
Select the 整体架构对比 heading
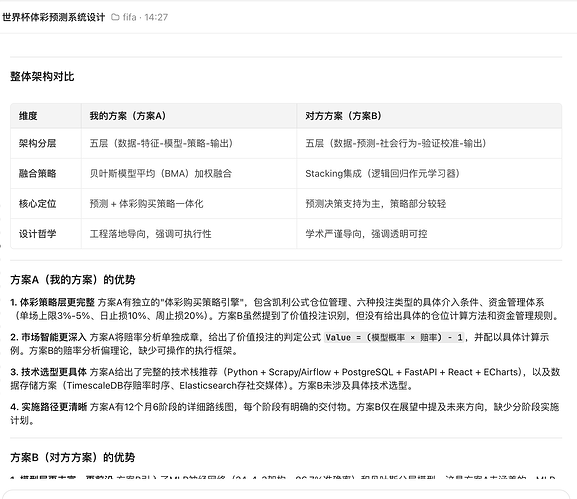pos(42,76)
